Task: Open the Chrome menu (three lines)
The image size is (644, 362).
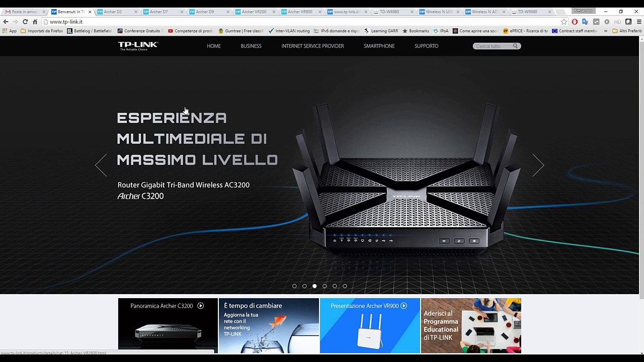Action: coord(638,22)
